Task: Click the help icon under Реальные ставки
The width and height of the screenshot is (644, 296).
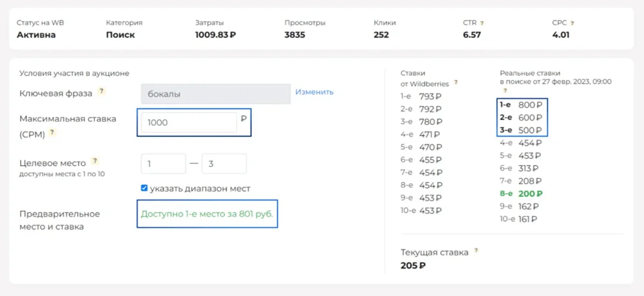Action: [504, 91]
